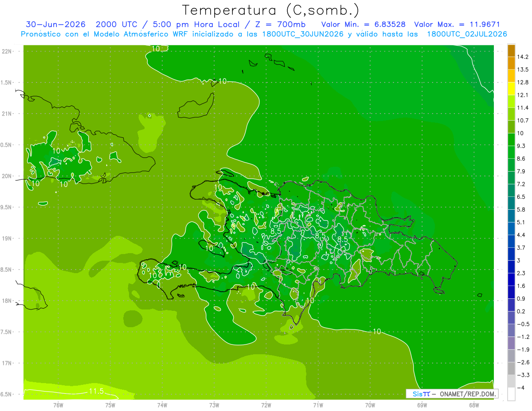Pick the colorbar swatch between 13.5 and 12.8
The image size is (532, 411).
tap(511, 76)
